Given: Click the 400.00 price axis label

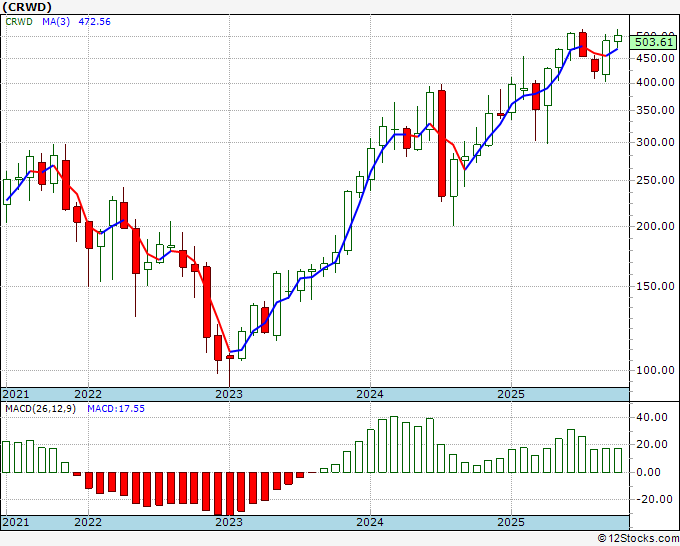Looking at the screenshot, I should (x=657, y=82).
